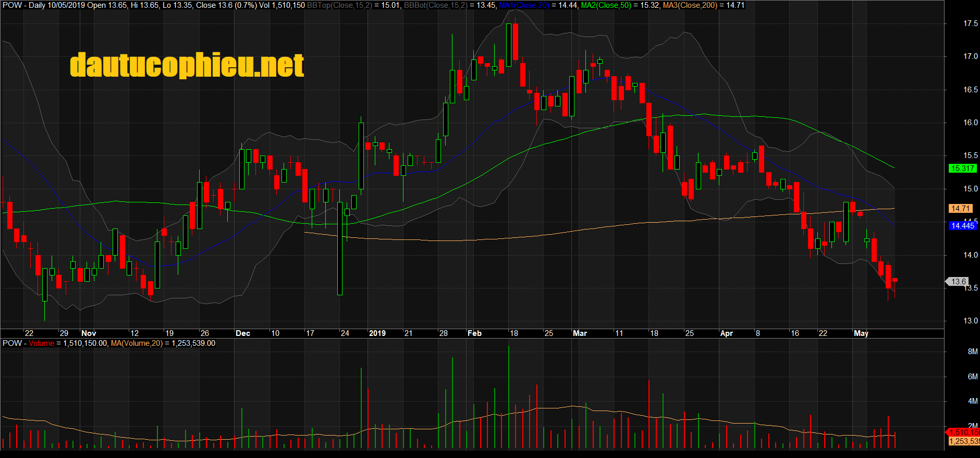This screenshot has height=458, width=980.
Task: Click the POW - Volume = 1,510,150.00 label
Action: (x=55, y=343)
